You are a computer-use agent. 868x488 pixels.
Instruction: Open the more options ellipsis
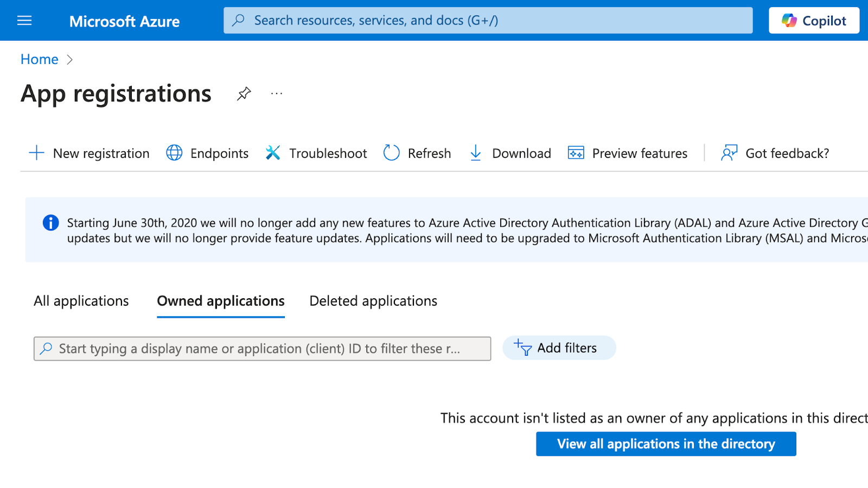click(277, 94)
